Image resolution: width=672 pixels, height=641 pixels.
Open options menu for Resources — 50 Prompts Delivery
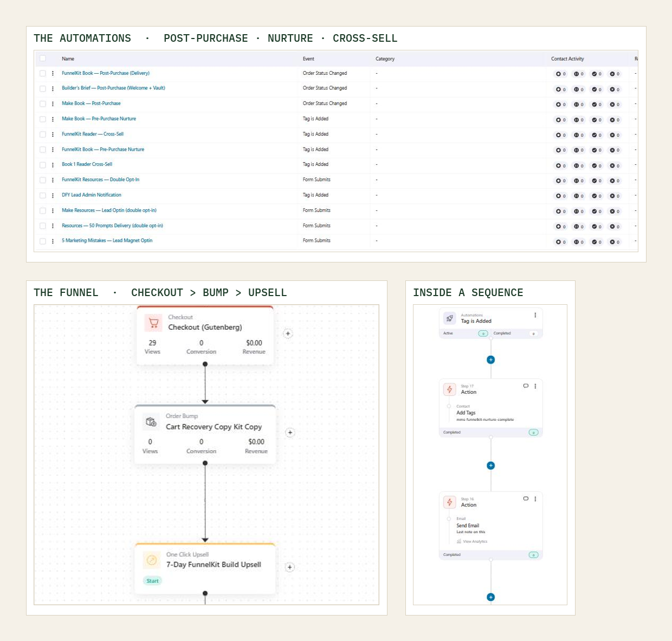click(53, 226)
